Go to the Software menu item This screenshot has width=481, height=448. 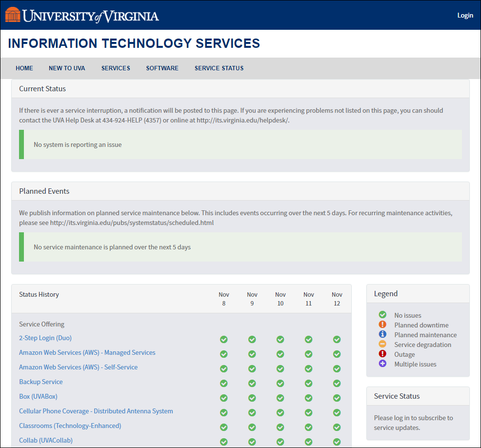click(162, 68)
